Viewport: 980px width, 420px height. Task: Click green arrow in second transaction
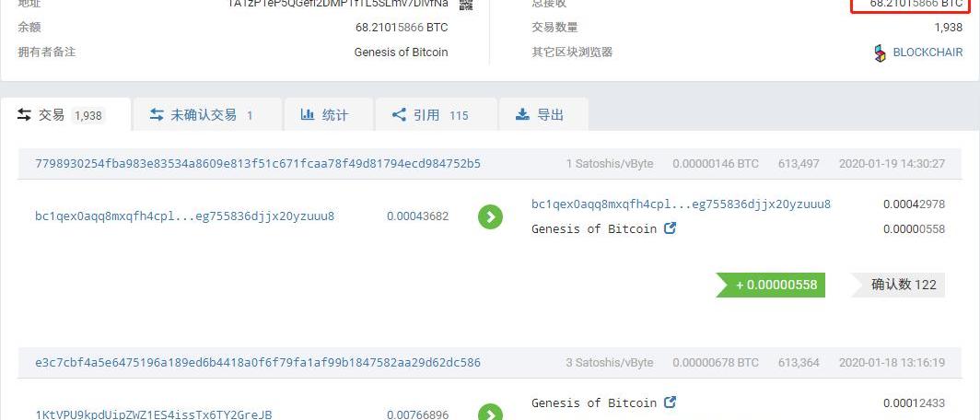click(491, 414)
